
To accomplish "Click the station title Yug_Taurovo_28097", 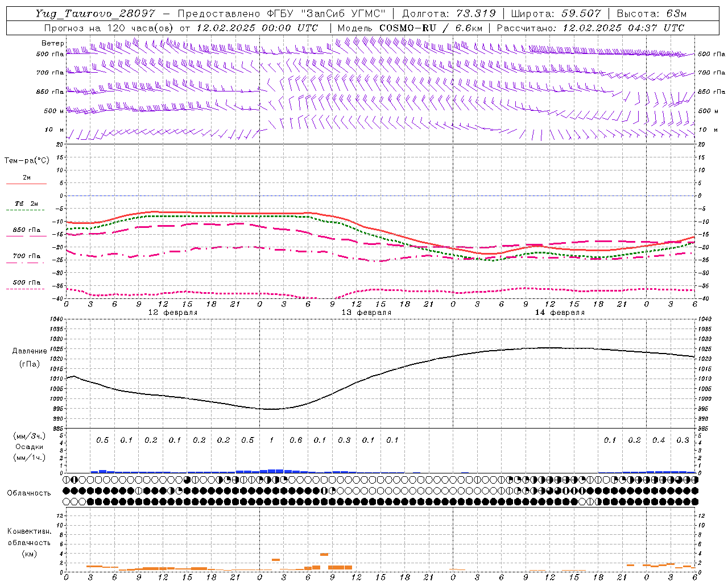I will (x=96, y=14).
